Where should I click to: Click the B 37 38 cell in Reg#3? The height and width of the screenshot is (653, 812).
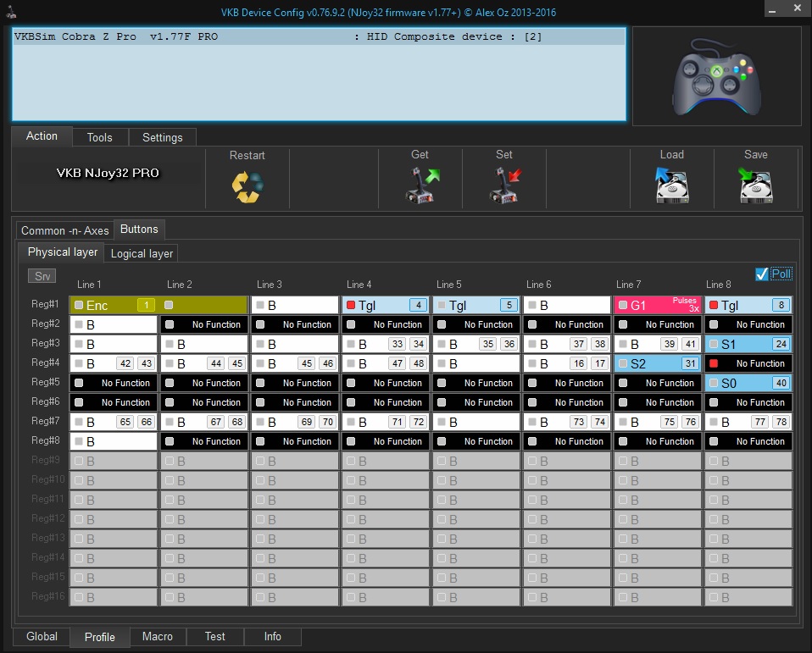(566, 344)
